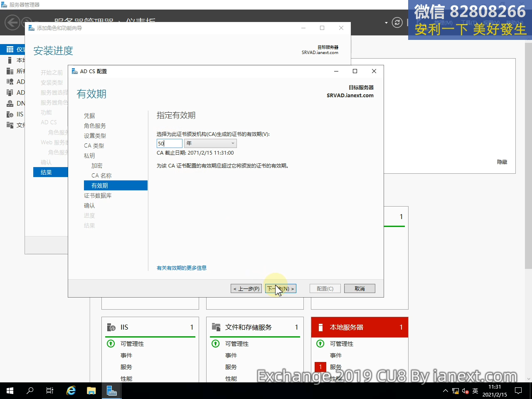The height and width of the screenshot is (399, 532).
Task: Click IIS tile green manageability status icon
Action: point(111,343)
